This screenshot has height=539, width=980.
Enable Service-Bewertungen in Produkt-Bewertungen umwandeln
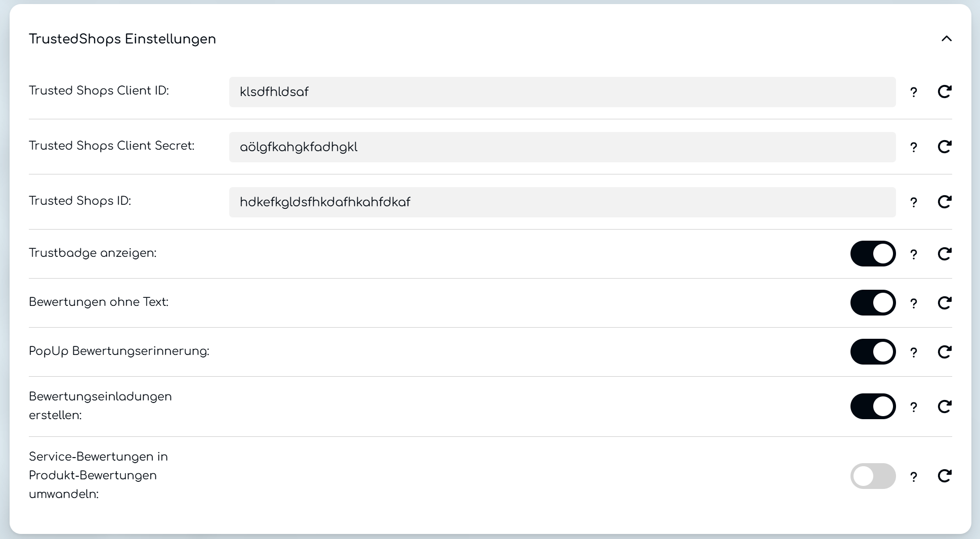873,476
